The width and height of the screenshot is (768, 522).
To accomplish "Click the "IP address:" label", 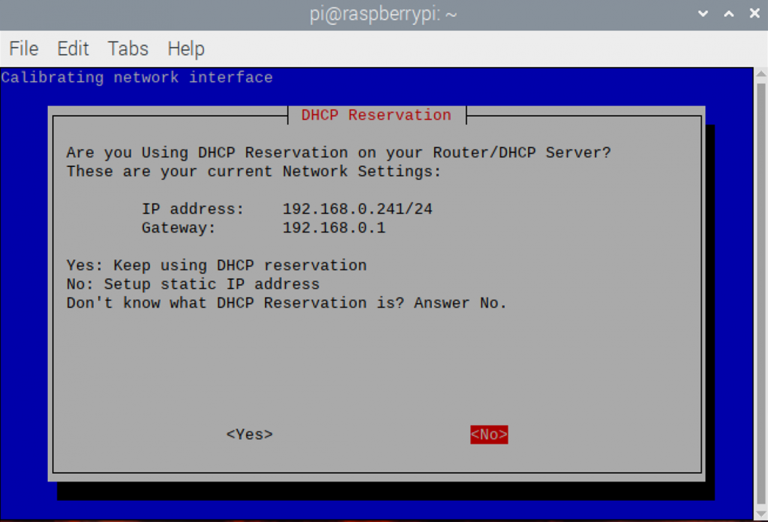I will [x=193, y=209].
